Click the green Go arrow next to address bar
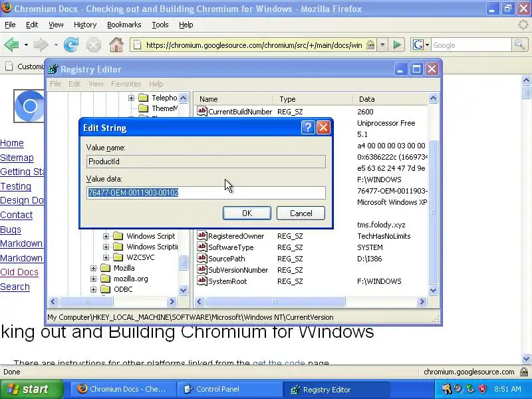 coord(397,45)
